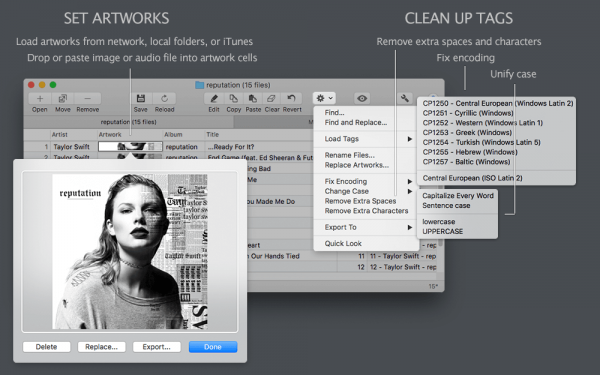The width and height of the screenshot is (600, 375).
Task: Click the Copy tags icon
Action: point(233,99)
